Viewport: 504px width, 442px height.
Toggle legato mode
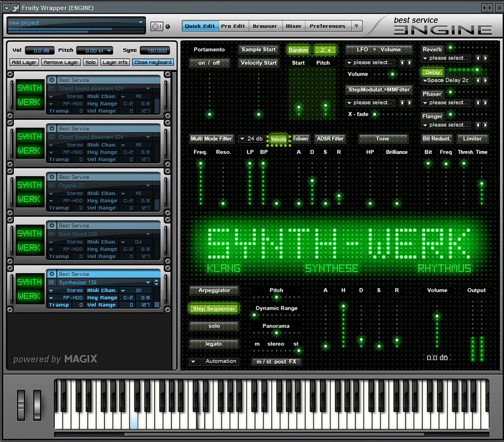tap(214, 344)
